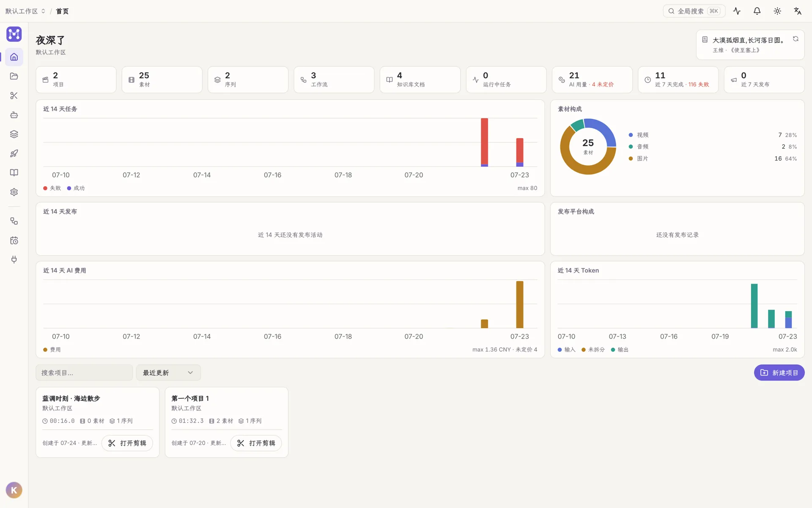Image resolution: width=812 pixels, height=508 pixels.
Task: Click the 搜索项目 search field
Action: coord(84,373)
